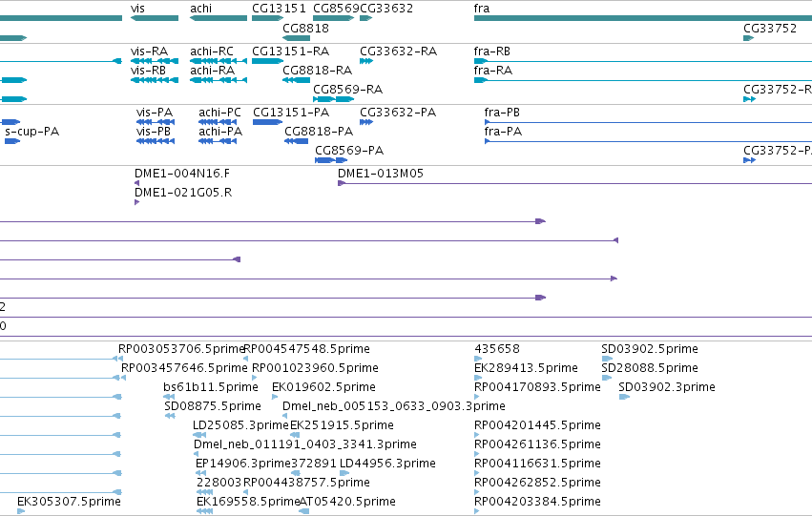
Task: Select transcript vis-RB
Action: (x=155, y=80)
